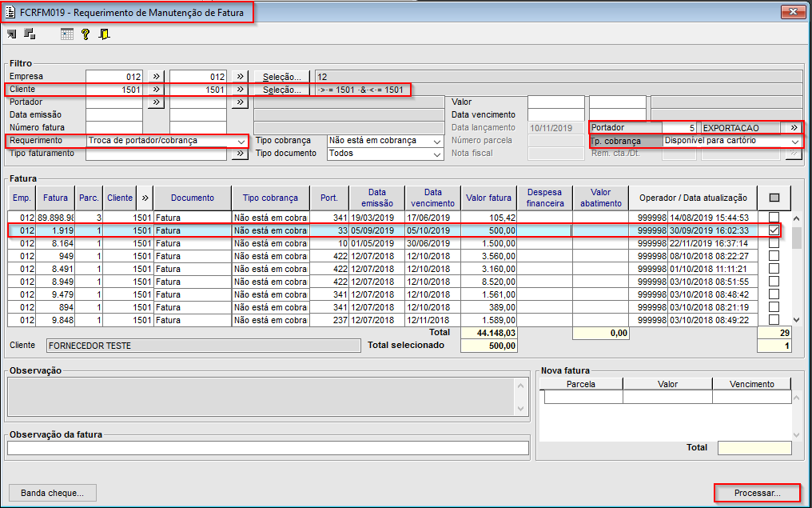The image size is (812, 508).
Task: Click the Emp. column header
Action: (22, 198)
